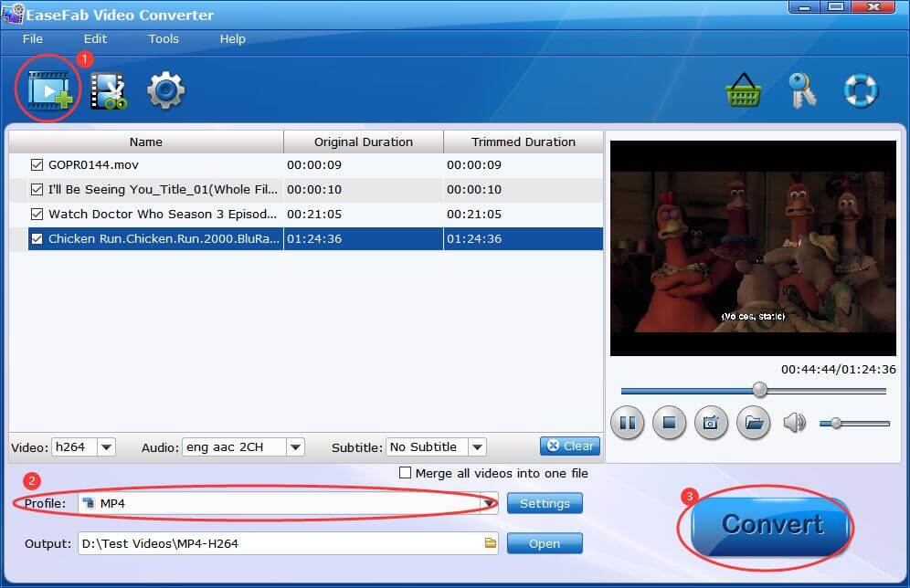Image resolution: width=910 pixels, height=588 pixels.
Task: Open help via the lifebuoy icon
Action: (x=860, y=90)
